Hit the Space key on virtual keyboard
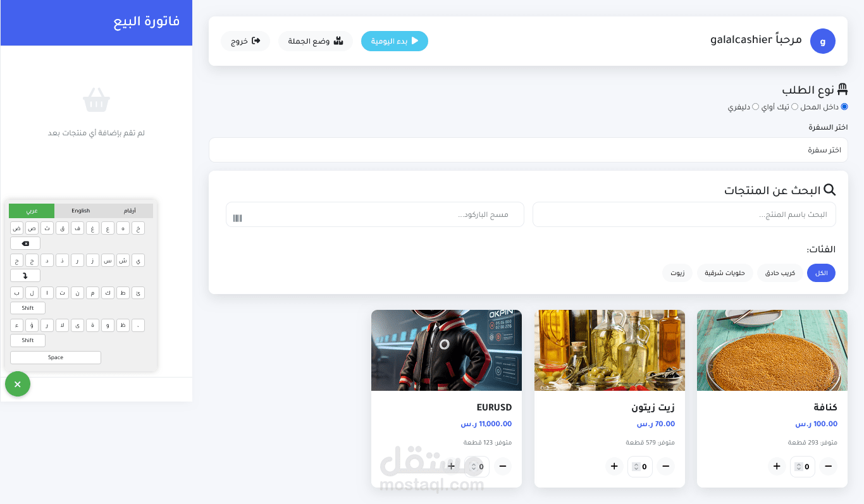 click(56, 357)
